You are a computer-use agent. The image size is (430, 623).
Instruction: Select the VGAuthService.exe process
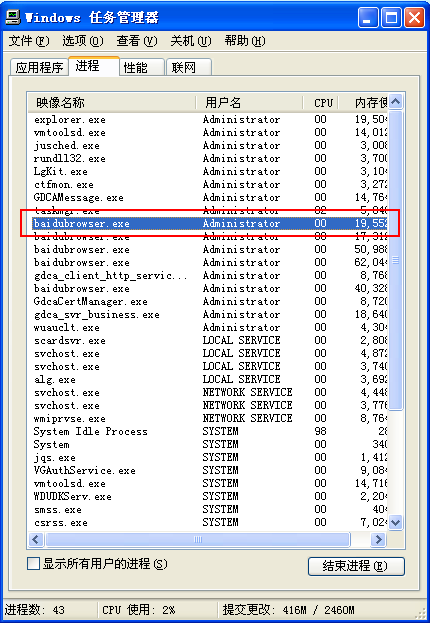tap(208, 470)
